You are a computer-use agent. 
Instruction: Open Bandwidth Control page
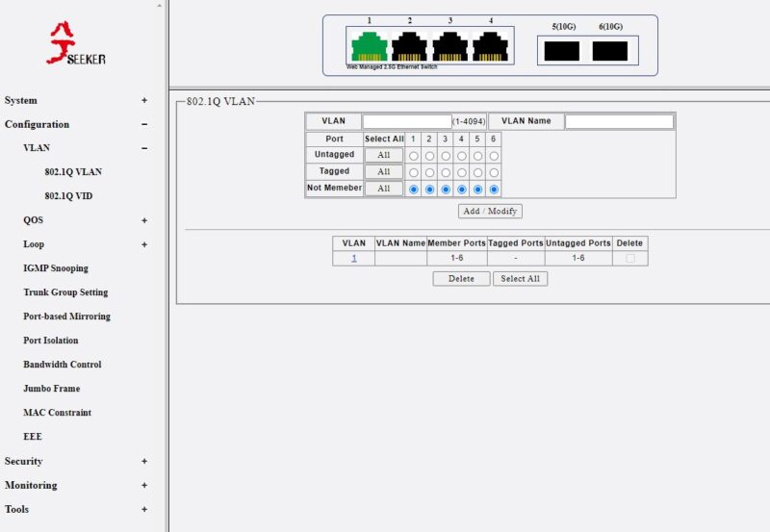tap(63, 365)
